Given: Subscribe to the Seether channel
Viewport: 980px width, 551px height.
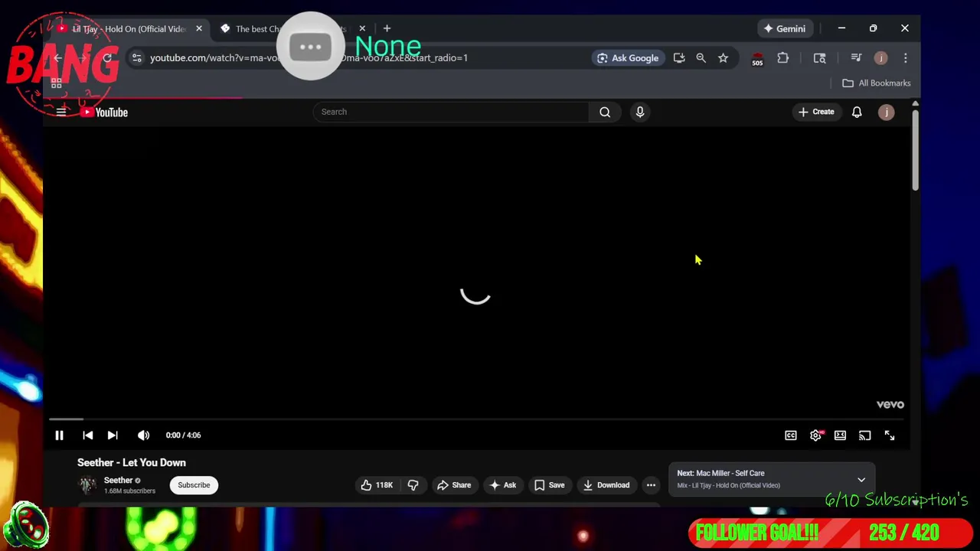Looking at the screenshot, I should click(194, 485).
